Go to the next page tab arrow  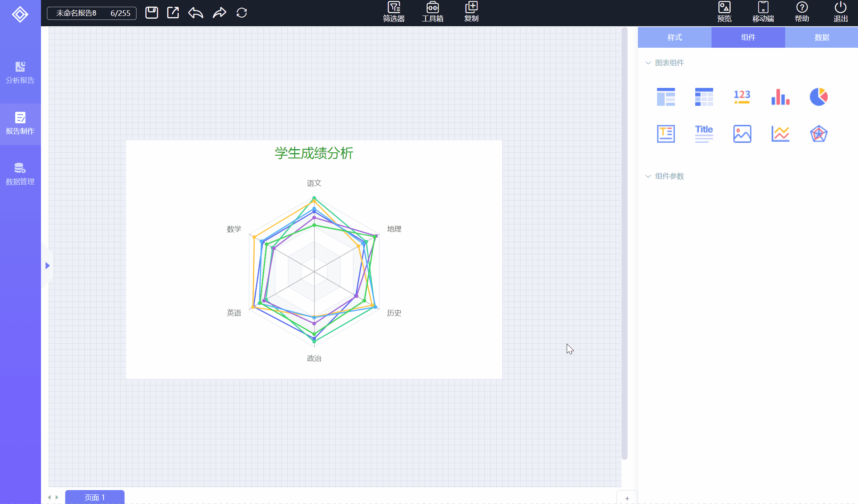(57, 497)
